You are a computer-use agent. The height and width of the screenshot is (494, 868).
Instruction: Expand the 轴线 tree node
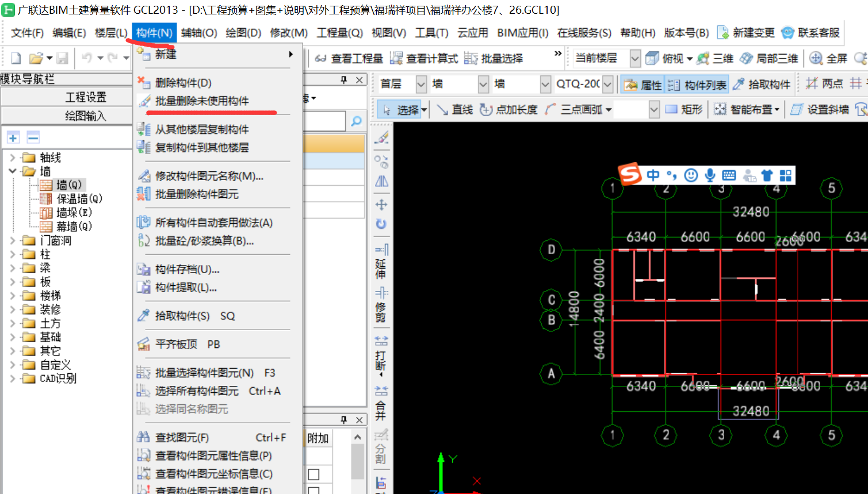tap(13, 157)
